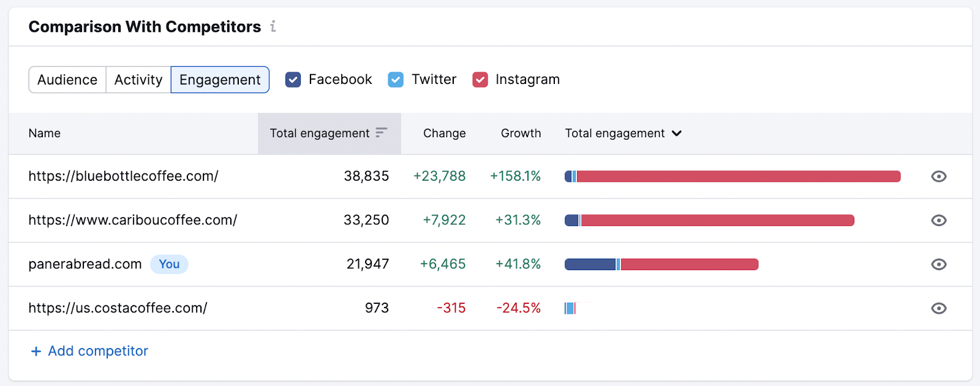Click the Add competitor link
Image resolution: width=980 pixels, height=386 pixels.
(98, 351)
